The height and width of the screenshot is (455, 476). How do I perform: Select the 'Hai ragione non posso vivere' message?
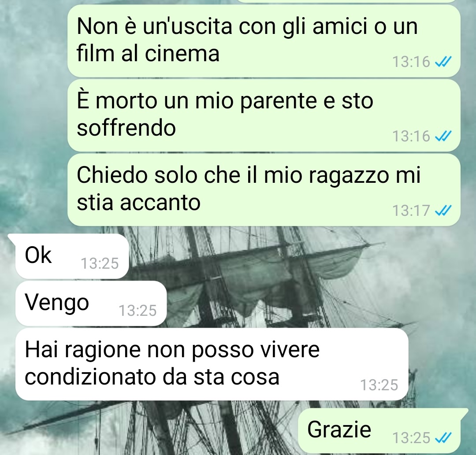(x=212, y=364)
